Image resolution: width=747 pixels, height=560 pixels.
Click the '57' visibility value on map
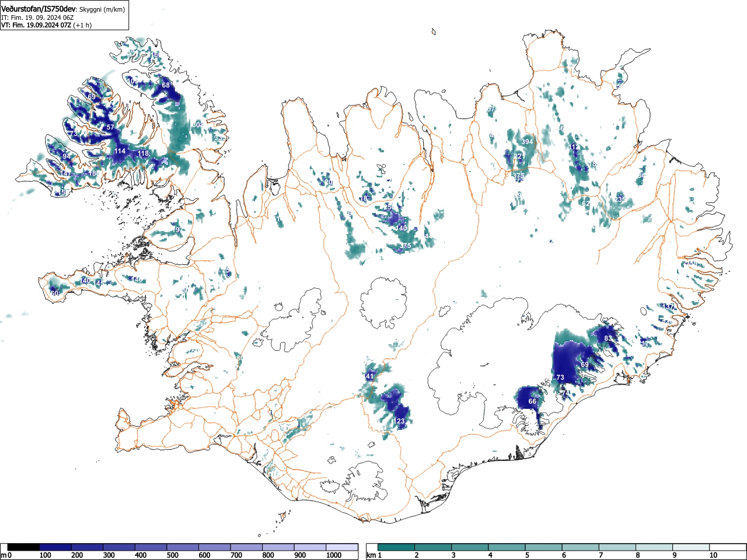(110, 127)
